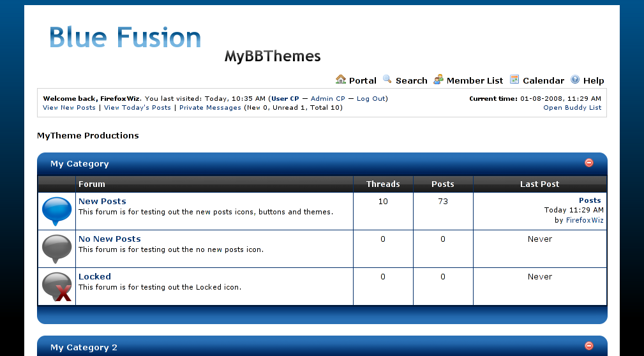Viewport: 644px width, 356px height.
Task: Open the Locked forum title
Action: (94, 277)
